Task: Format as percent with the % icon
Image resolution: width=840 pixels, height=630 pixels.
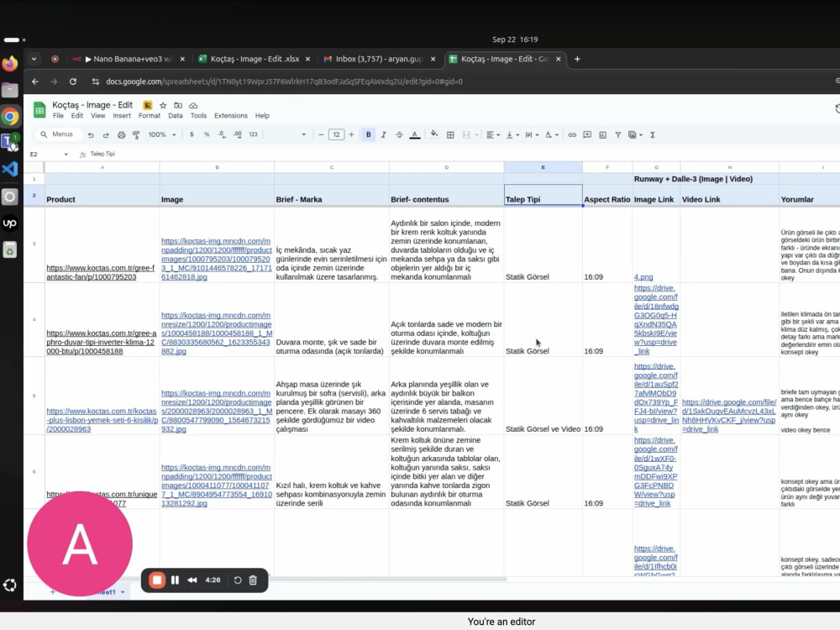Action: click(x=207, y=134)
